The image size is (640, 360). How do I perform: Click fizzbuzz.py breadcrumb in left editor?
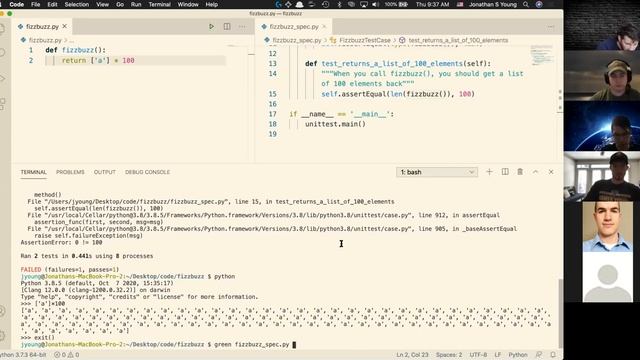[x=45, y=40]
